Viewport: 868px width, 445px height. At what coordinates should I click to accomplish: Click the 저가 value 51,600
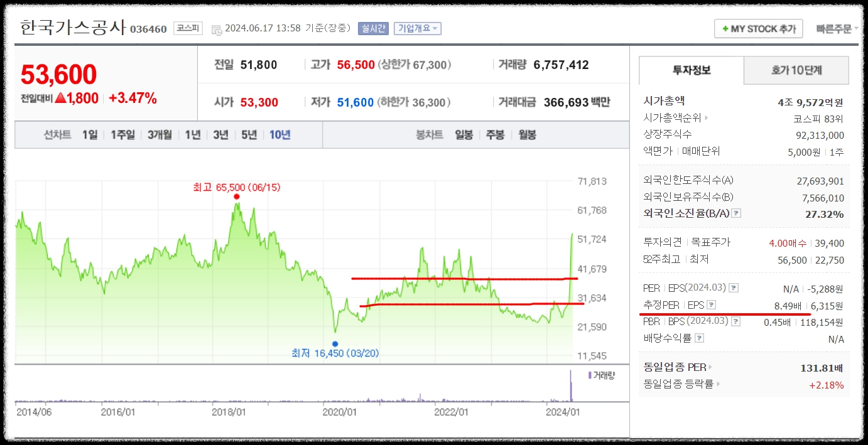pos(355,102)
